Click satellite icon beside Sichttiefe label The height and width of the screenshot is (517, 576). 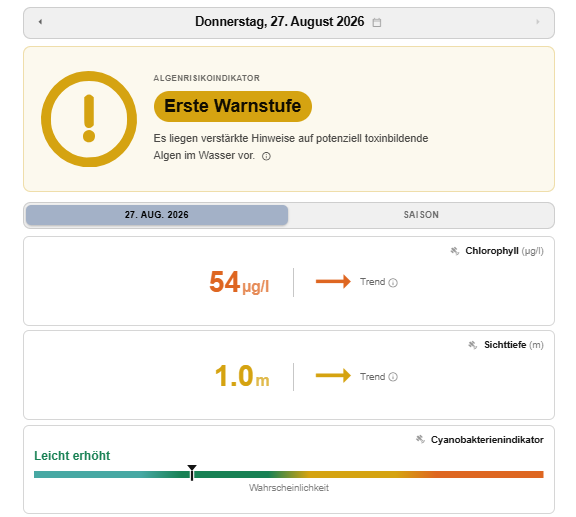coord(472,345)
